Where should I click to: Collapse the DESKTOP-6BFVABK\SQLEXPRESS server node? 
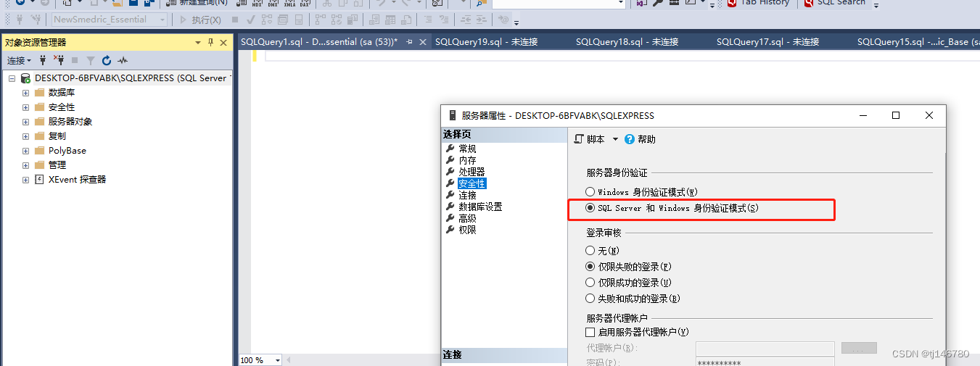12,78
